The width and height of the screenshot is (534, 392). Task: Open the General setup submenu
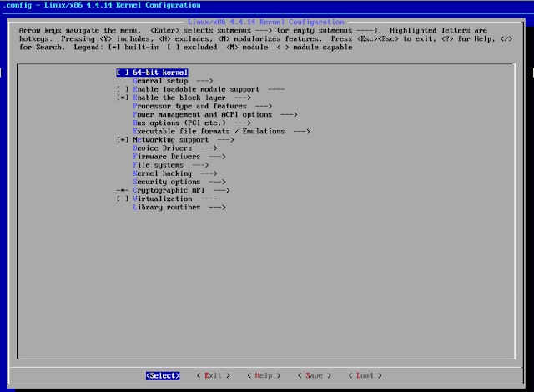[x=173, y=81]
